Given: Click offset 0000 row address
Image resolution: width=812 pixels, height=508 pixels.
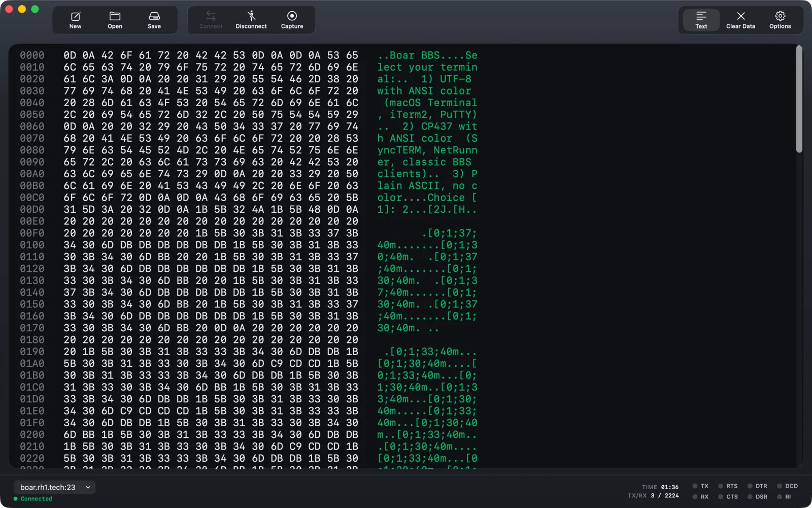Looking at the screenshot, I should pos(32,55).
